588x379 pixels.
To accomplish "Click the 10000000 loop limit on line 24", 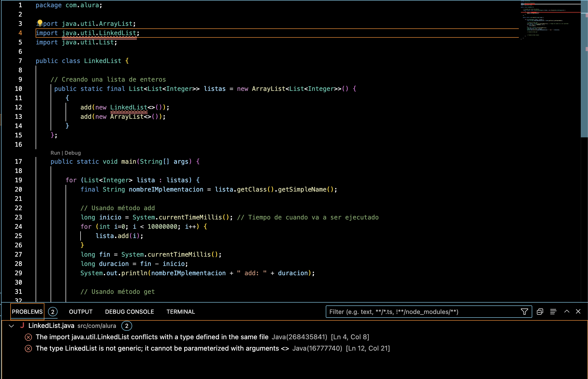I will click(x=162, y=227).
